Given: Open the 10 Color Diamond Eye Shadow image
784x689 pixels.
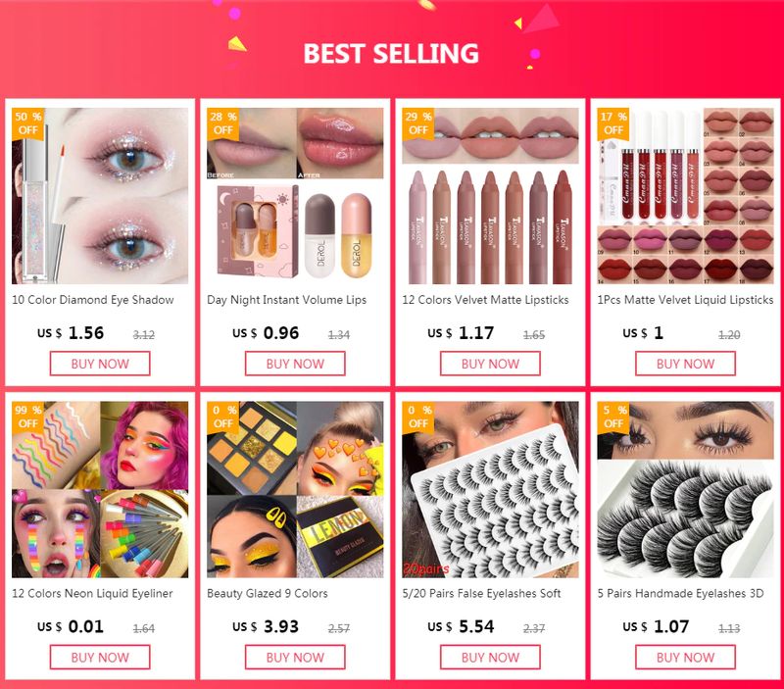Looking at the screenshot, I should pyautogui.click(x=100, y=196).
